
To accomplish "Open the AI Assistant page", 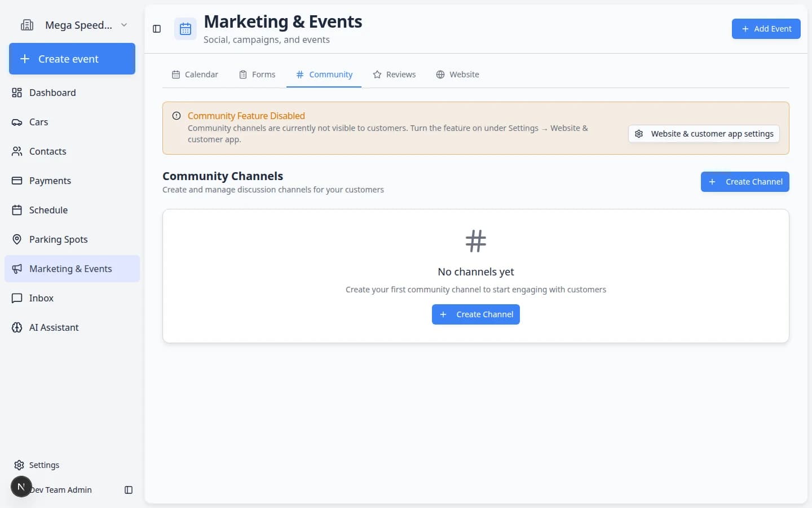I will pos(72,327).
